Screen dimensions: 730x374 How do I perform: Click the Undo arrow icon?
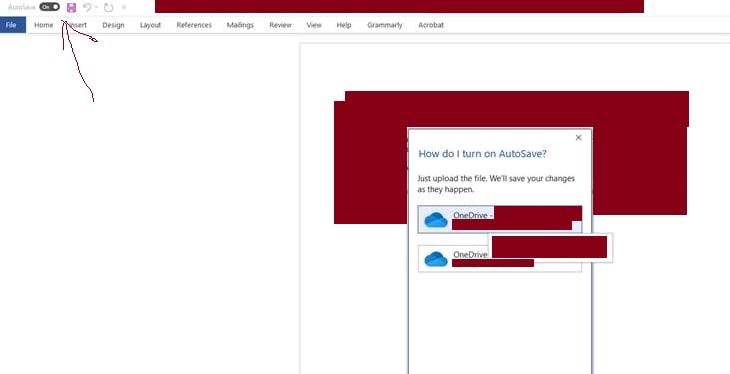tap(87, 7)
